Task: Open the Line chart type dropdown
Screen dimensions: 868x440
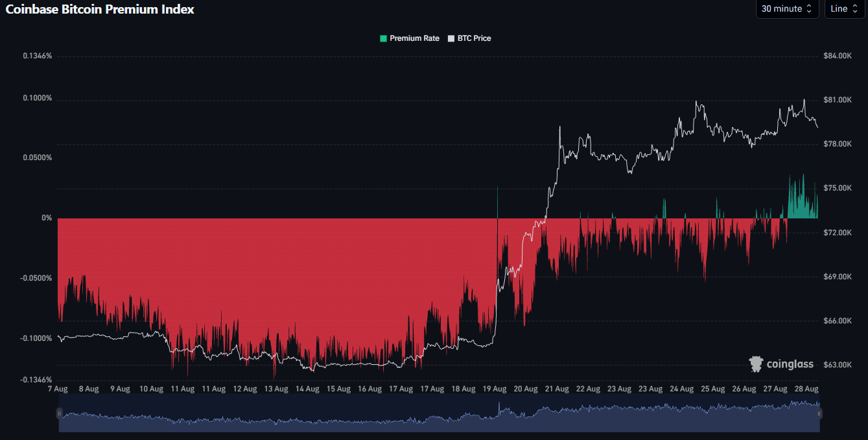Action: pos(844,8)
